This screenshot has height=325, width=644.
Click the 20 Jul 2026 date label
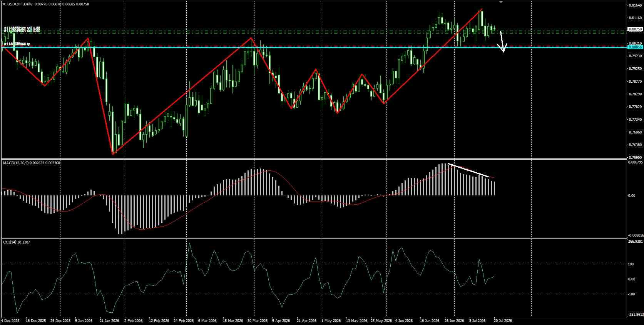point(503,320)
